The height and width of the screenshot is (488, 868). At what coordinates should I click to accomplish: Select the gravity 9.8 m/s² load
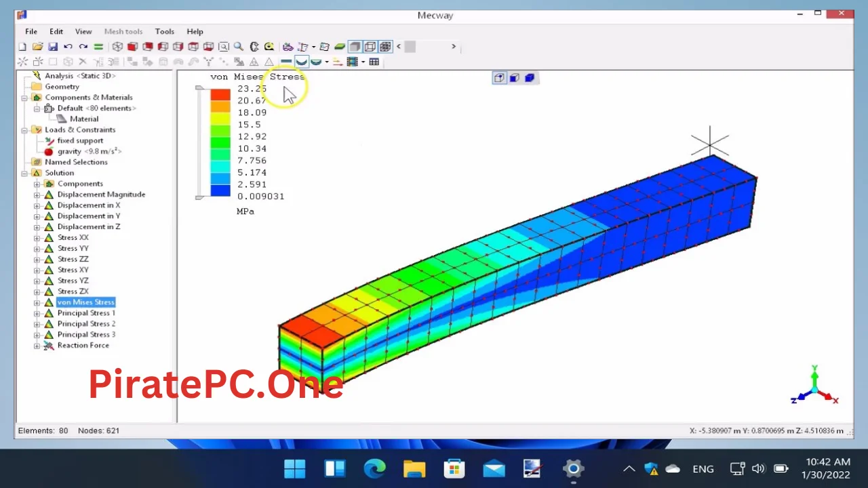[90, 152]
